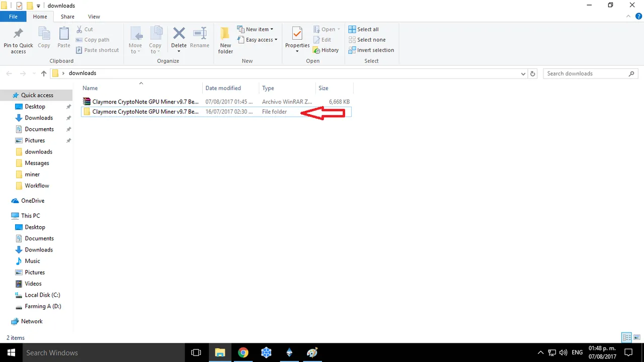
Task: Click Open in ribbon Open group
Action: coord(327,29)
